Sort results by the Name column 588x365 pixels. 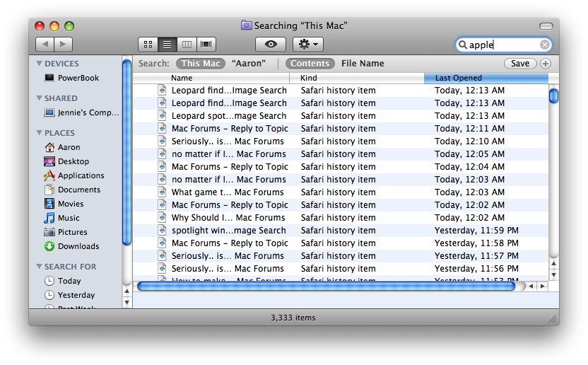211,78
